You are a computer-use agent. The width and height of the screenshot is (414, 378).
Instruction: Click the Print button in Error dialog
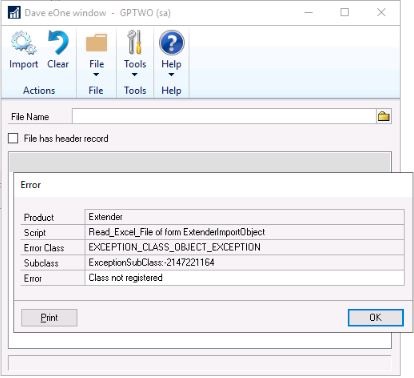49,318
